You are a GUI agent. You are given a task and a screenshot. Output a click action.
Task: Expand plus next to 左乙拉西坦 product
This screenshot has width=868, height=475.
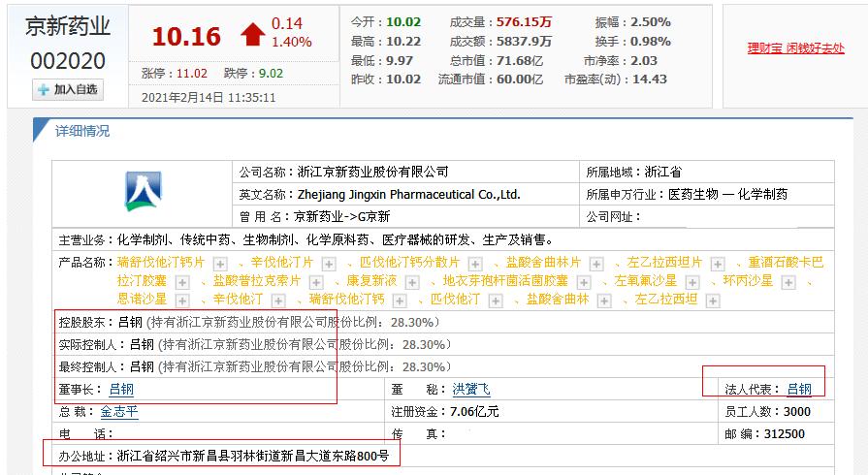point(713,301)
